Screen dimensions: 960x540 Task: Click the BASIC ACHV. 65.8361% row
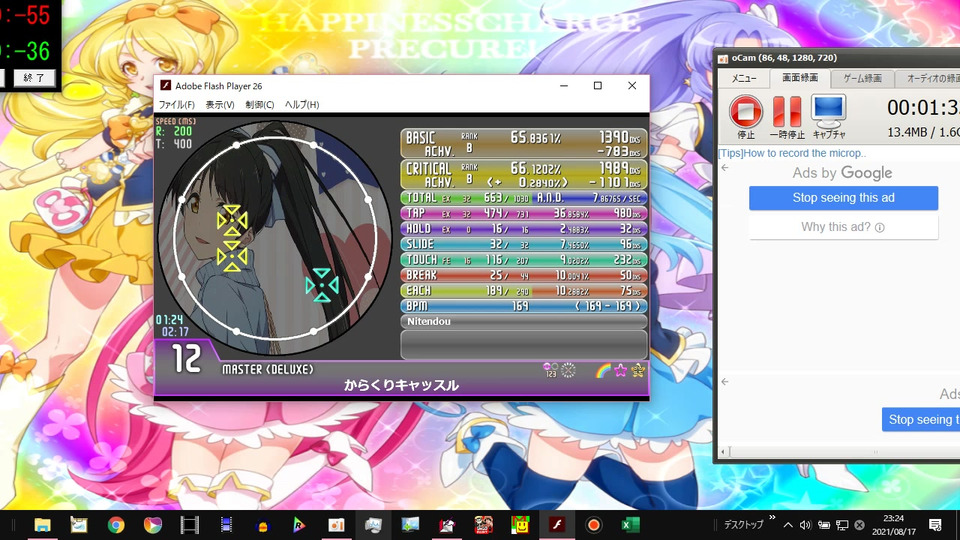524,144
